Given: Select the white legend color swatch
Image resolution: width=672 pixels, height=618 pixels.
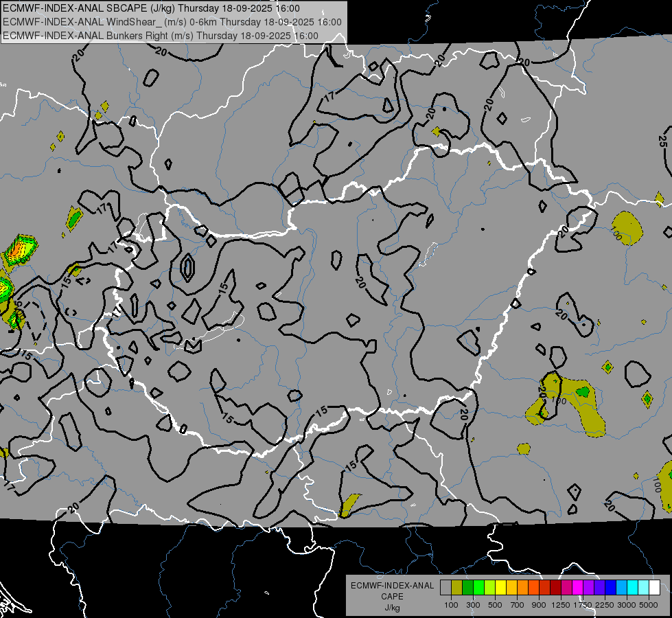Looking at the screenshot, I should [654, 588].
